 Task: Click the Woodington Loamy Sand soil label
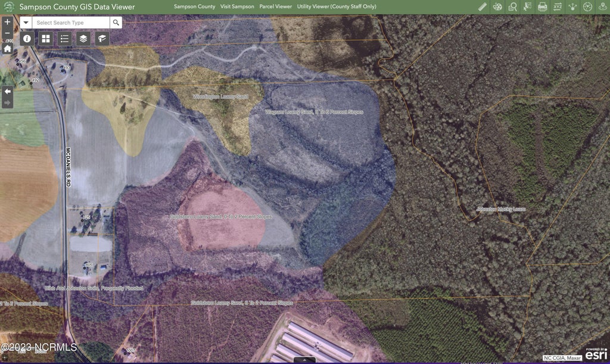[220, 97]
